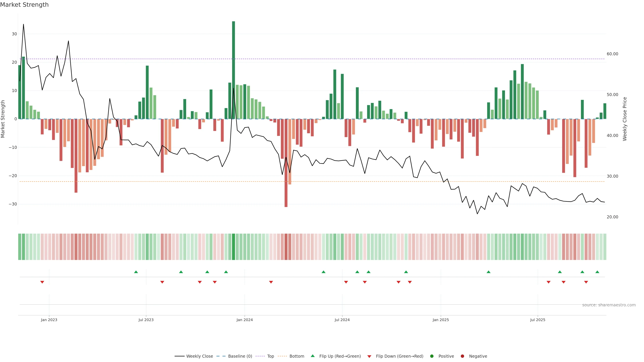Click the Flip Down red triangle legend icon
This screenshot has width=644, height=362.
coord(369,356)
